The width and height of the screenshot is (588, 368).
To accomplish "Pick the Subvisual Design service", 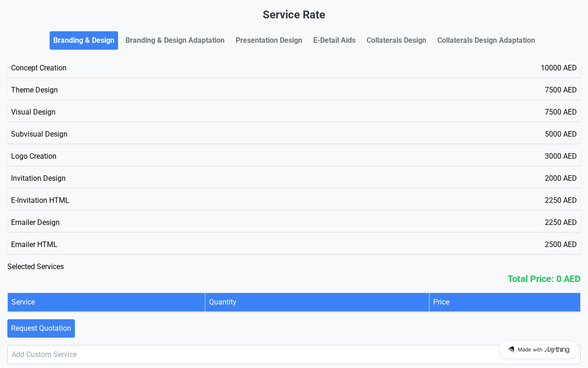I will (294, 134).
